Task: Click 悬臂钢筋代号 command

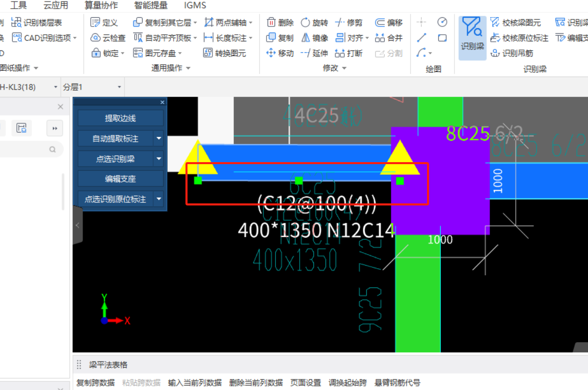Action: (x=397, y=382)
